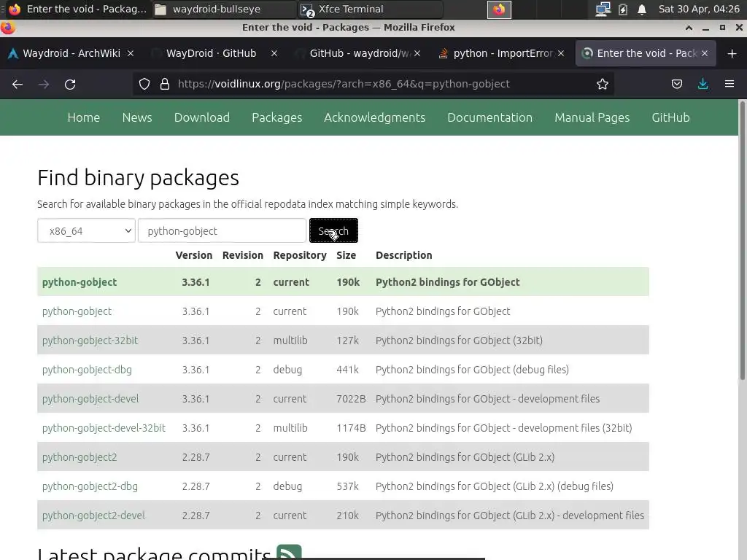This screenshot has width=747, height=560.
Task: Click the 'Python2 bindings for GObject (32bit)' description
Action: tap(460, 341)
